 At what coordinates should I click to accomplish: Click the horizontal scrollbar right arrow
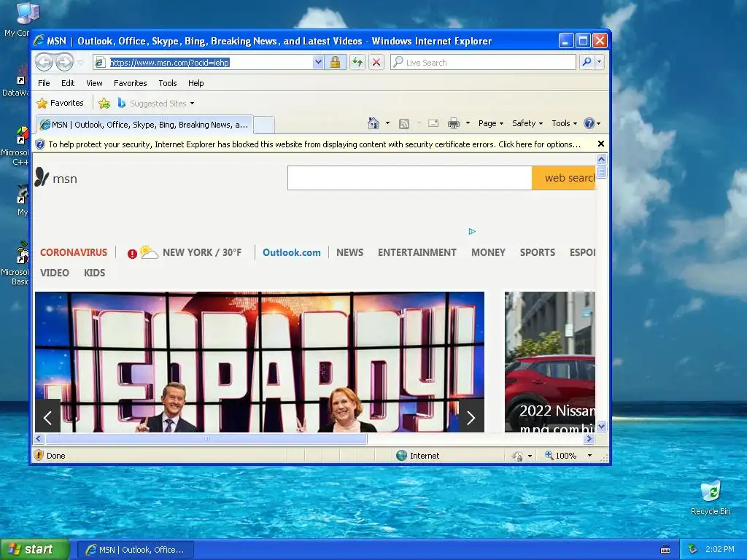coord(589,438)
